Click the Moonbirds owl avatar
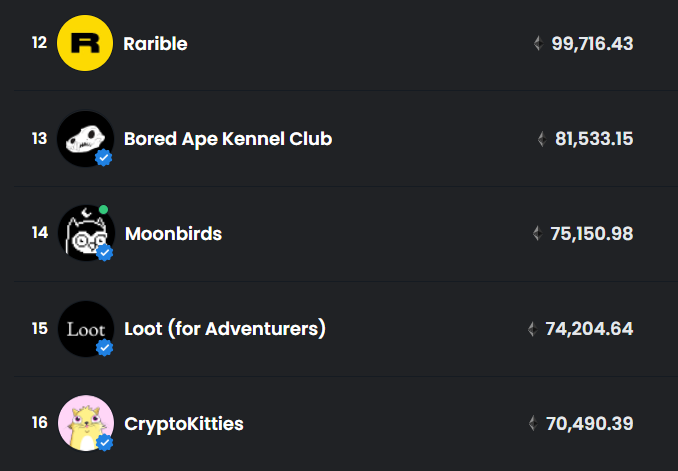This screenshot has height=471, width=678. pos(84,233)
